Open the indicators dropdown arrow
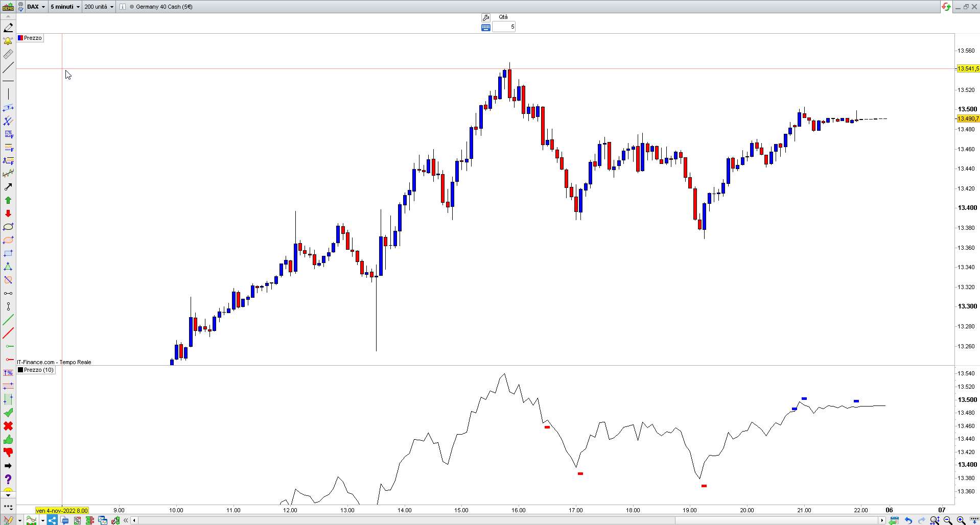Image resolution: width=980 pixels, height=525 pixels. [x=42, y=520]
